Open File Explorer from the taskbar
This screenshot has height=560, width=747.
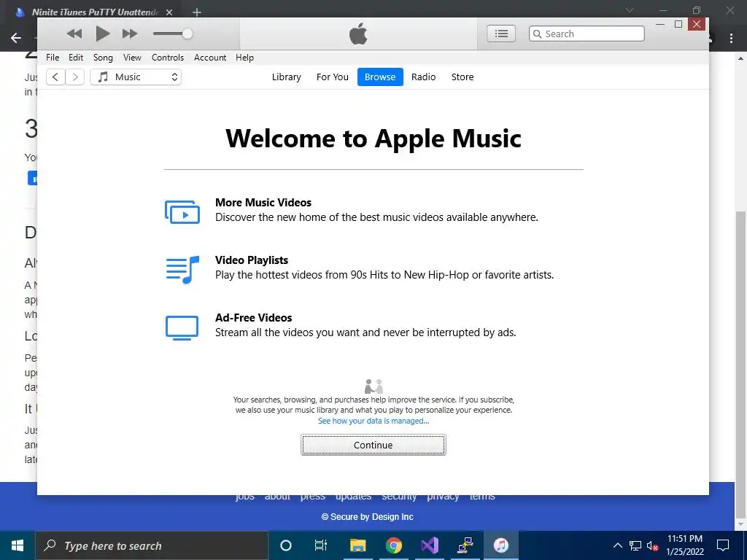coord(357,545)
